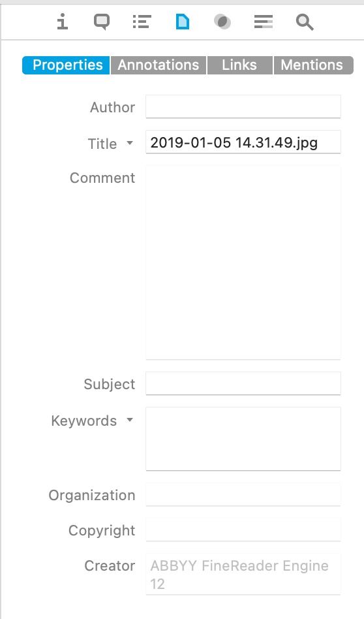Open the Search magnifying glass inspector
The height and width of the screenshot is (619, 364).
[x=305, y=22]
